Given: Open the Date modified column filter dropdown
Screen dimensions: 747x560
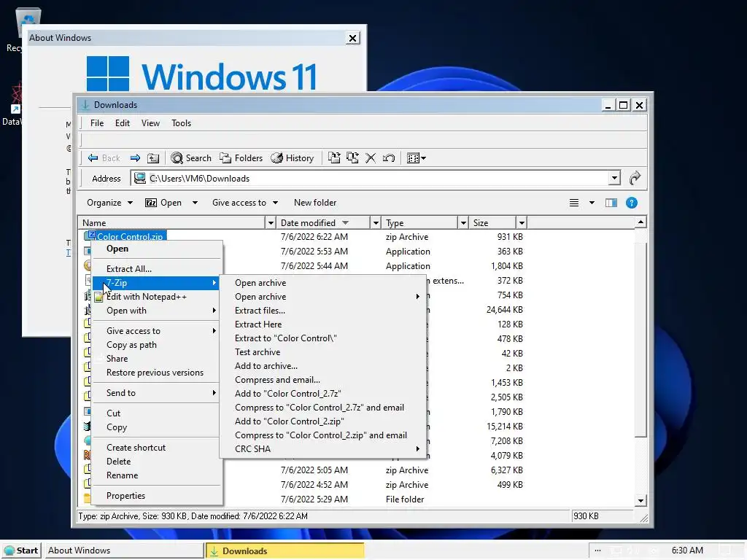Looking at the screenshot, I should click(x=376, y=223).
